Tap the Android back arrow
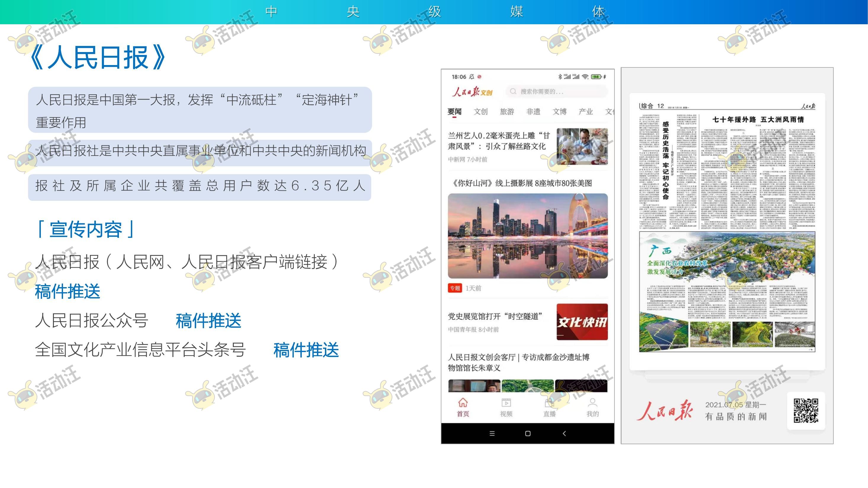 [x=564, y=434]
